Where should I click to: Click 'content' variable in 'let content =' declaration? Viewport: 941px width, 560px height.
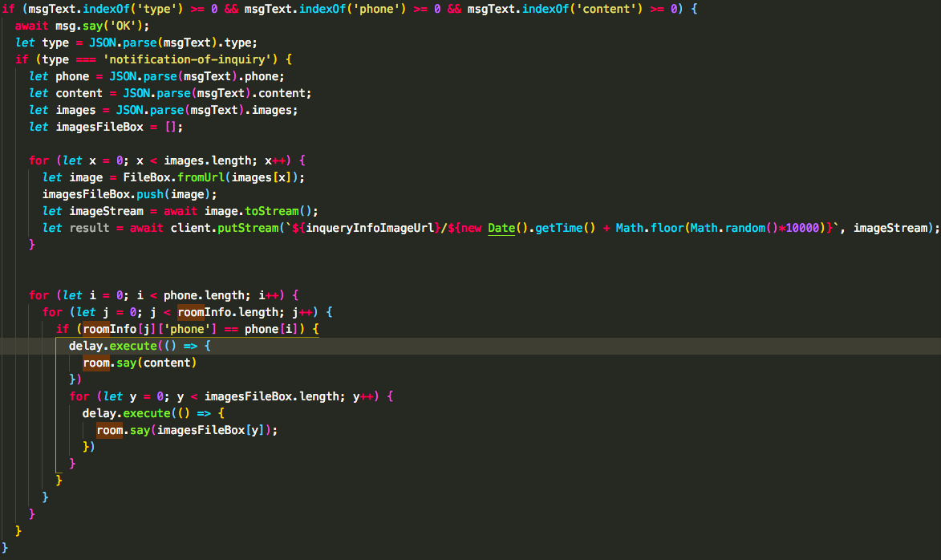(79, 93)
